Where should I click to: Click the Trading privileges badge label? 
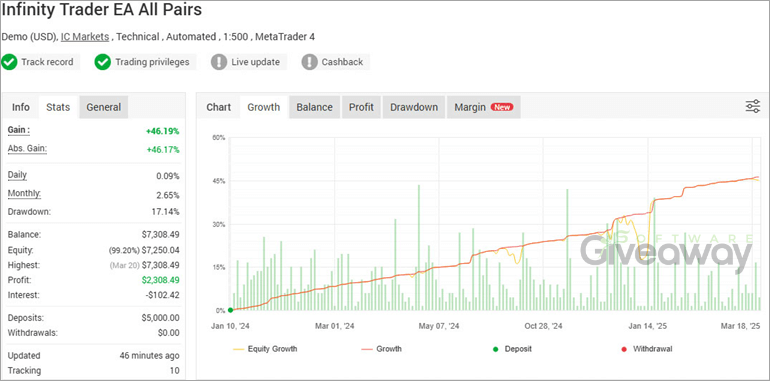click(152, 62)
